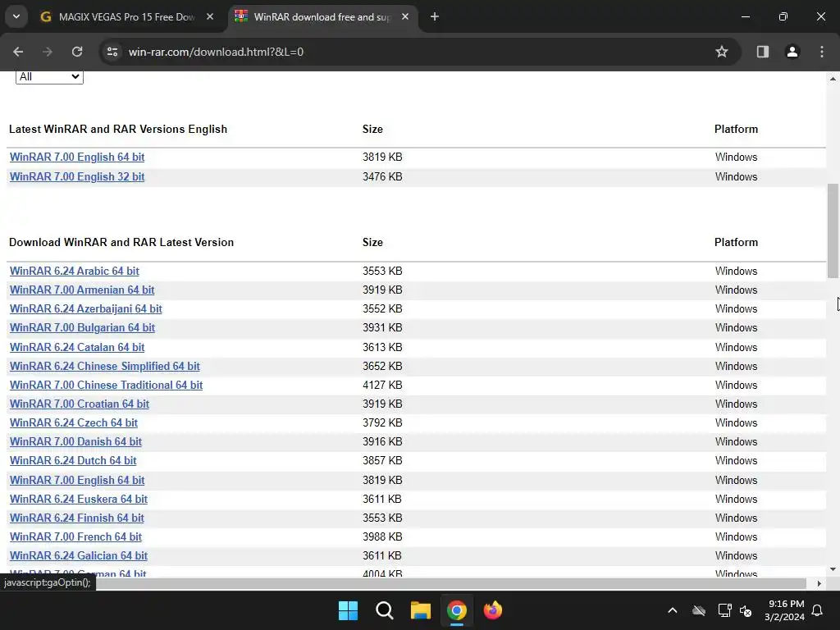Open WinRAR 7.00 Croatian 64 bit
Screen dimensions: 840x630
[x=80, y=404]
